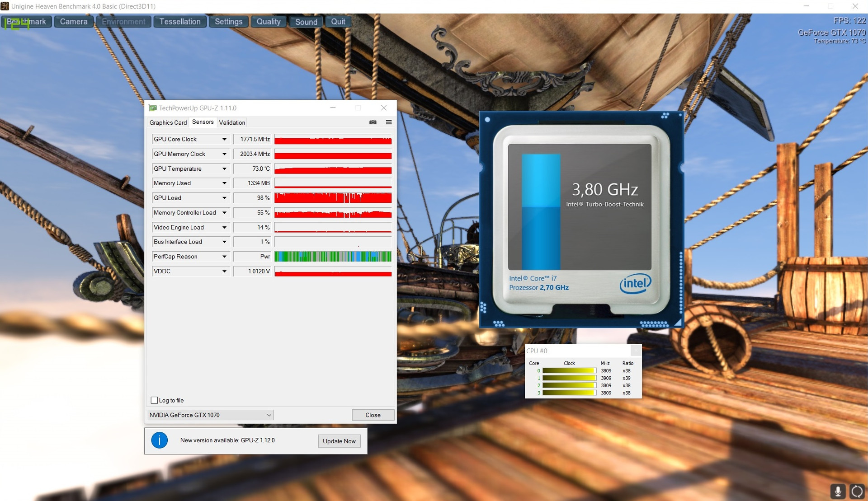Expand the Video Engine Load dropdown
Screen dimensions: 868x501
click(224, 227)
